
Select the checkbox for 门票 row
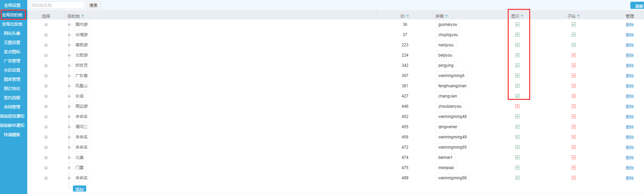pos(46,168)
